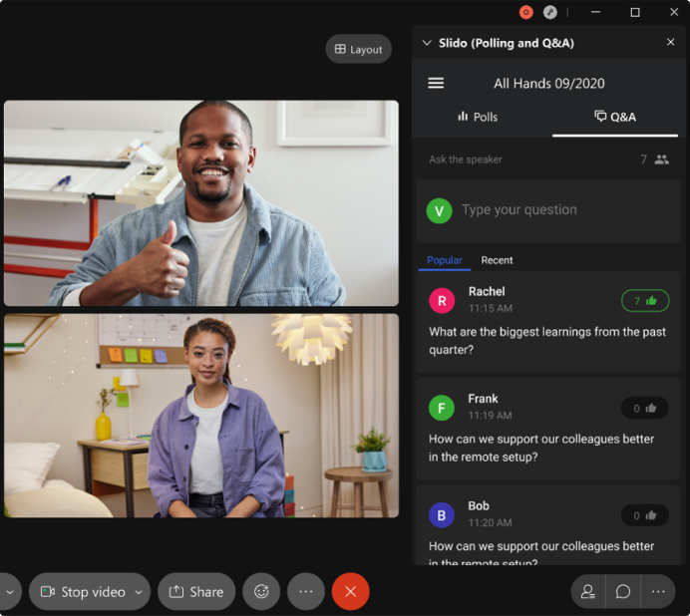Click the participants count icon
Viewport: 690px width, 616px height.
(x=661, y=159)
